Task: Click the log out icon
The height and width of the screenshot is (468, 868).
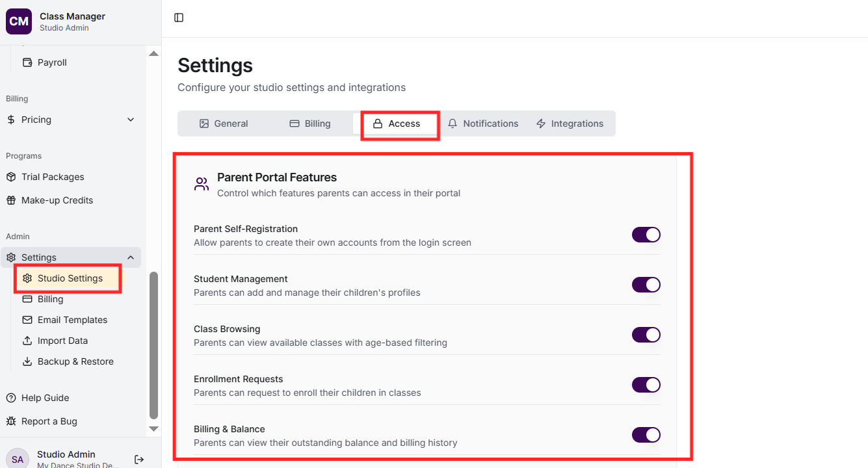Action: point(139,460)
